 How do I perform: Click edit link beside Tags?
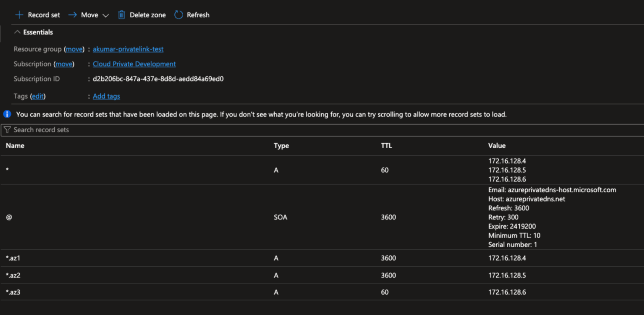tap(37, 96)
